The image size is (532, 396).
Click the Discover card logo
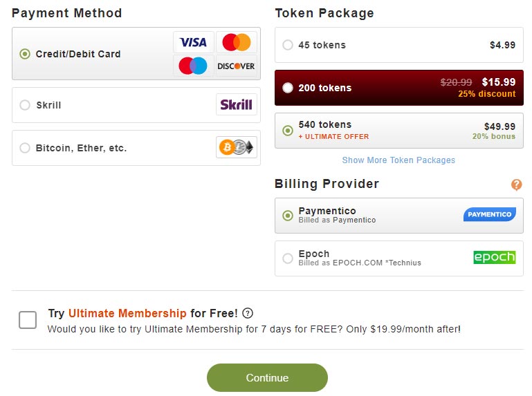(x=236, y=66)
